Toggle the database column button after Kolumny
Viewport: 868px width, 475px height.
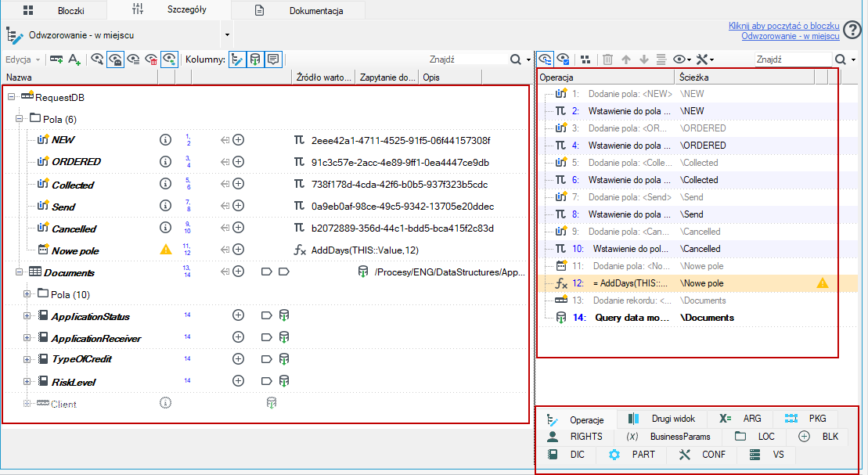click(x=255, y=59)
